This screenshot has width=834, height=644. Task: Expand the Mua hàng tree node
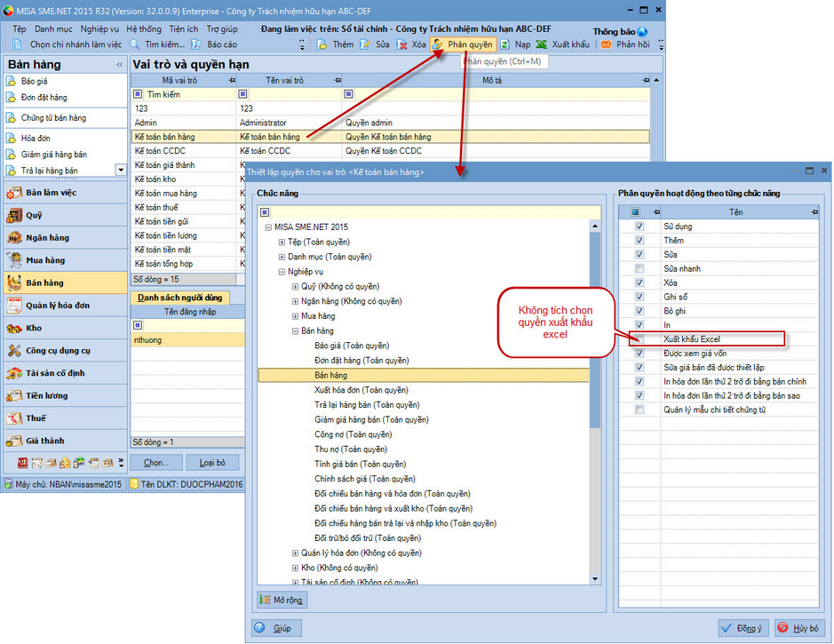pos(295,316)
